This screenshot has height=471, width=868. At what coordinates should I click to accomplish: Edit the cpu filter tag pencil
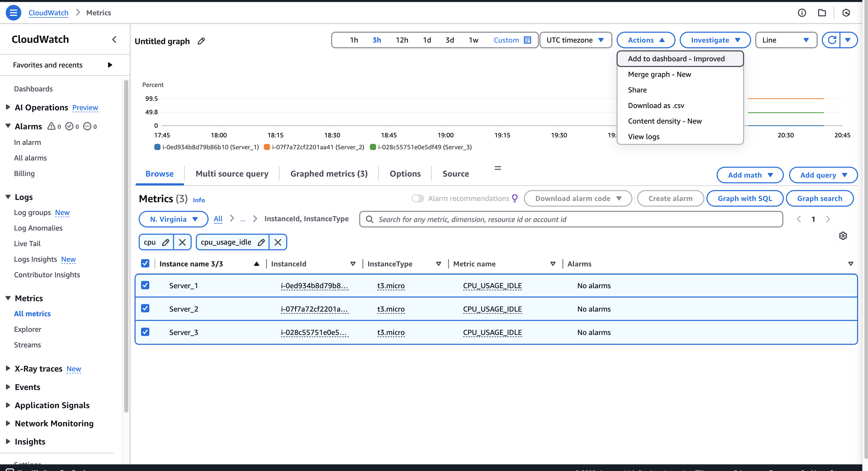click(165, 242)
